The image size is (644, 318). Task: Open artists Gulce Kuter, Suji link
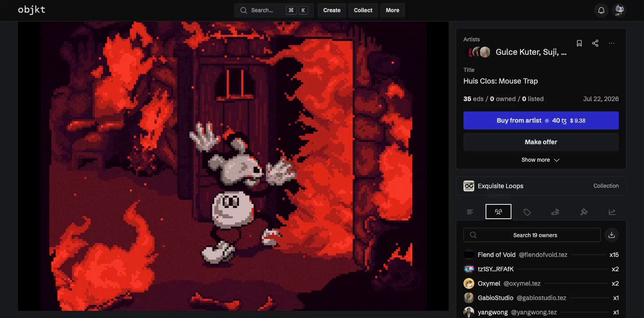pyautogui.click(x=531, y=52)
